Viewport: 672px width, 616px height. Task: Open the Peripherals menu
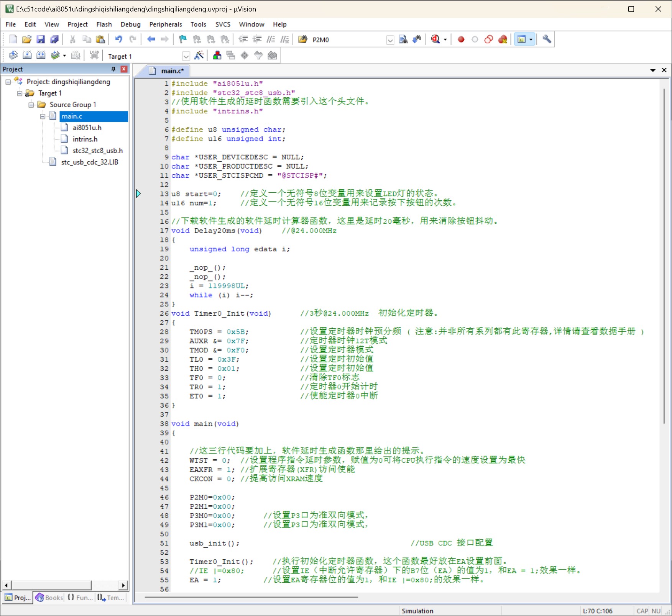coord(166,24)
